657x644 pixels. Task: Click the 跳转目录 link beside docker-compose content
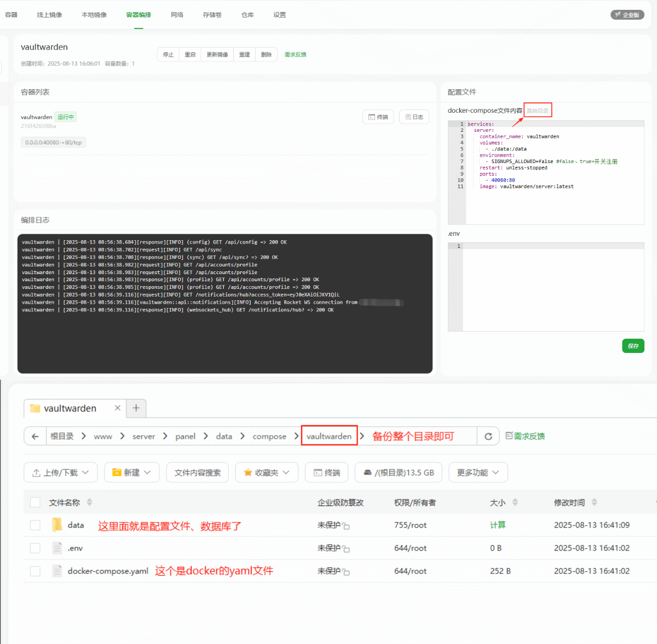[x=538, y=111]
